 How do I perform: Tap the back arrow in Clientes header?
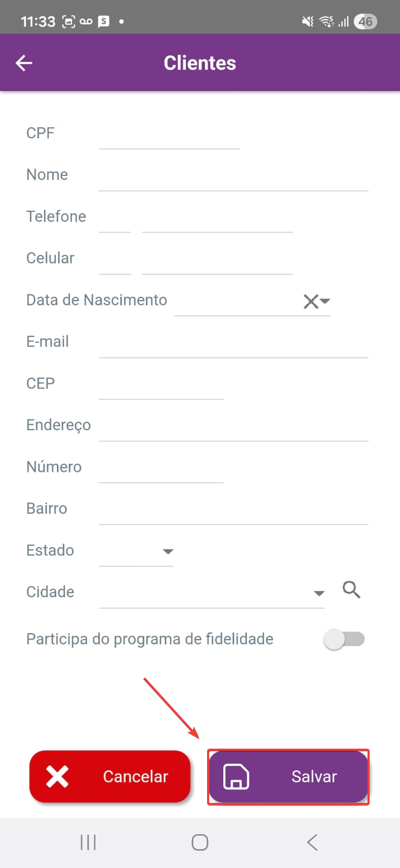pyautogui.click(x=24, y=63)
